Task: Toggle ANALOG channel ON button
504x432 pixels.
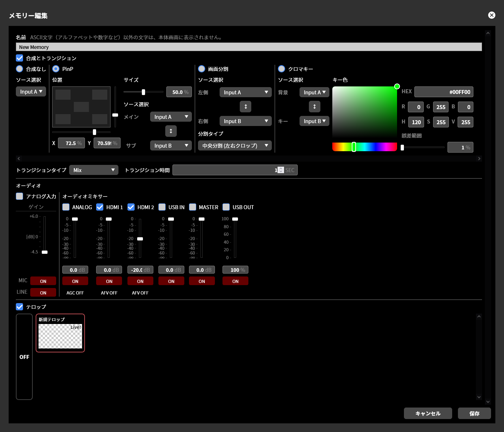Action: pos(75,281)
